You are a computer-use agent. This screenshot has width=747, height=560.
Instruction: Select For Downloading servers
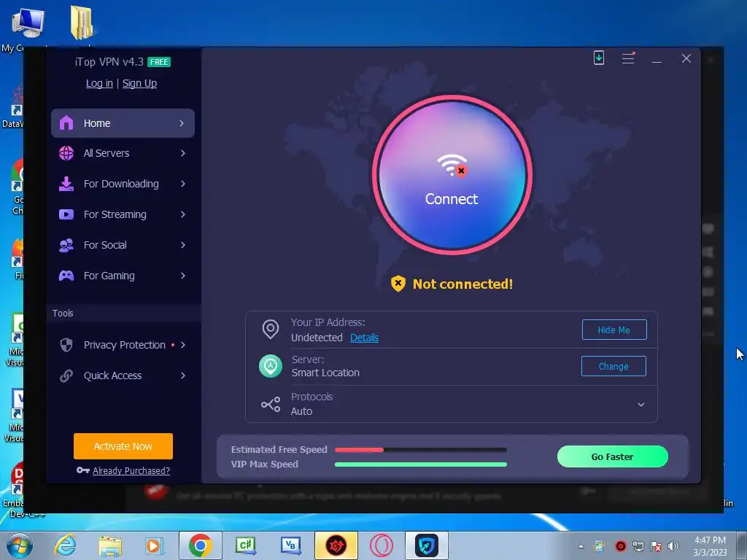tap(123, 184)
